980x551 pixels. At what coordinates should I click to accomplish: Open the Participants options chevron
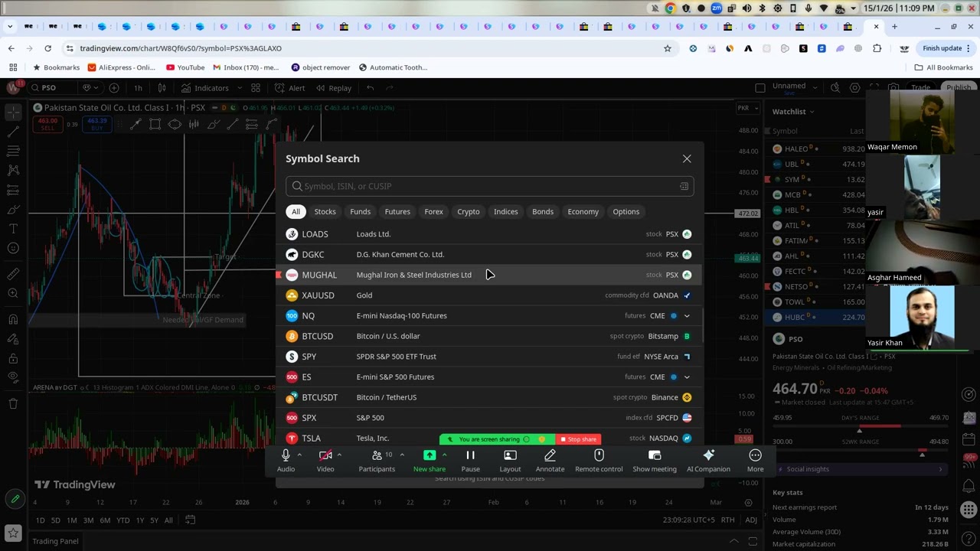(x=401, y=455)
